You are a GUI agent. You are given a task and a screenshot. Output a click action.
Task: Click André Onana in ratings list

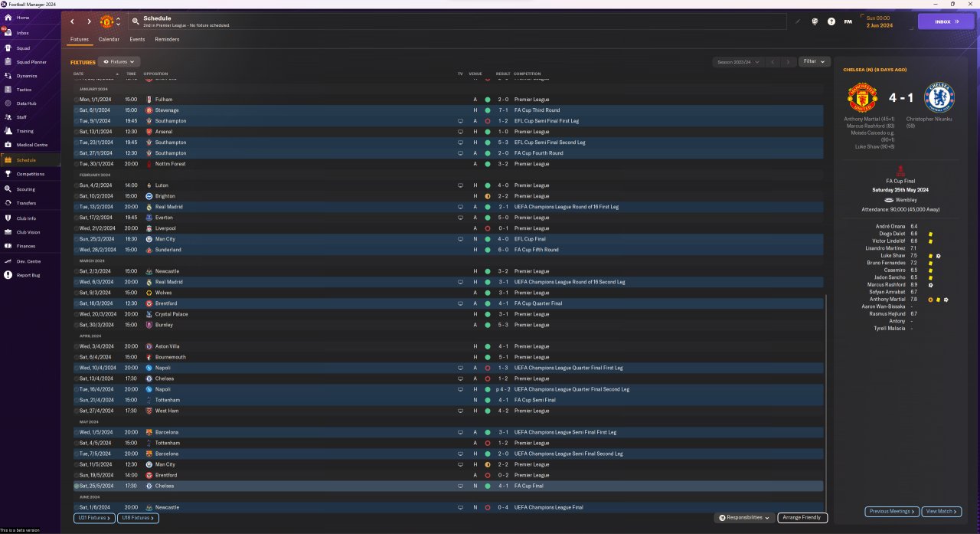click(x=890, y=227)
